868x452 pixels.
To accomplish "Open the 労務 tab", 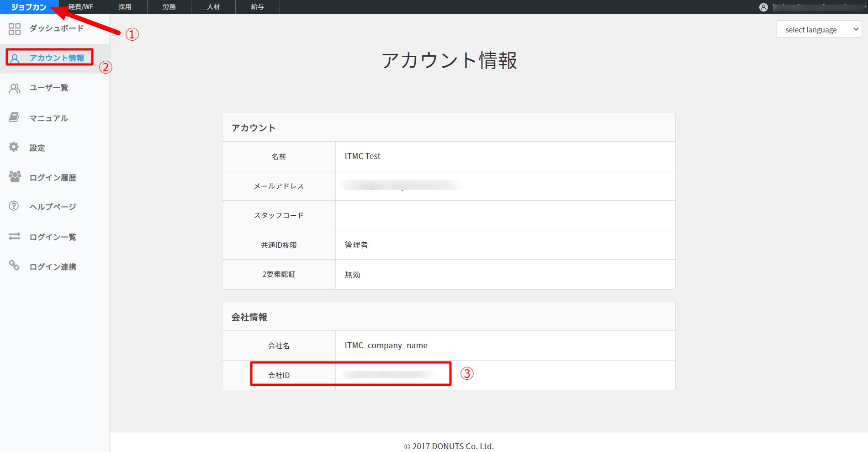I will [169, 7].
